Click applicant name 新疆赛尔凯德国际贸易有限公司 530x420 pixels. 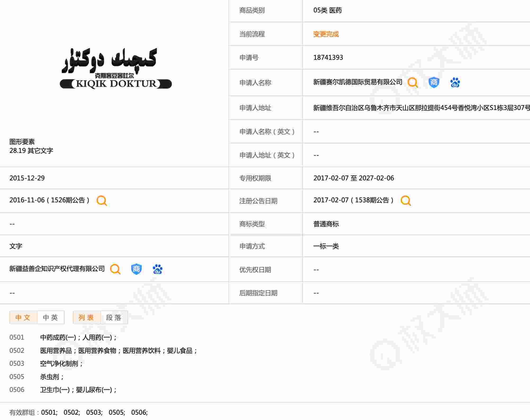[358, 82]
